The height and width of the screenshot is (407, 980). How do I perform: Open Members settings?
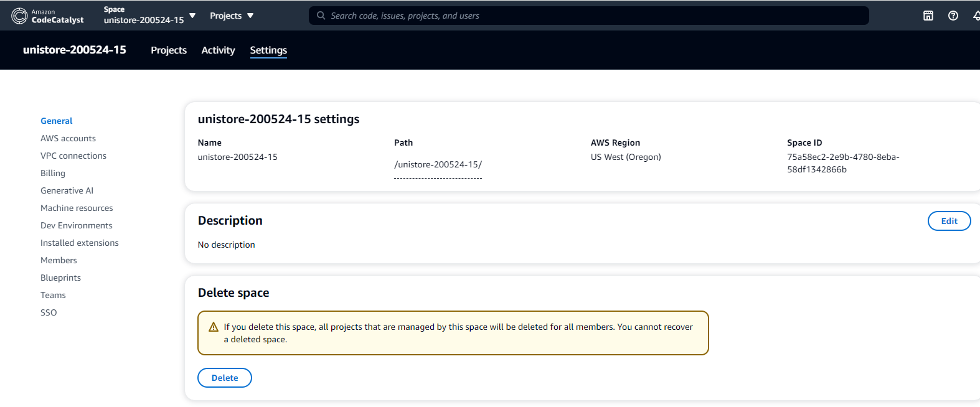point(59,260)
